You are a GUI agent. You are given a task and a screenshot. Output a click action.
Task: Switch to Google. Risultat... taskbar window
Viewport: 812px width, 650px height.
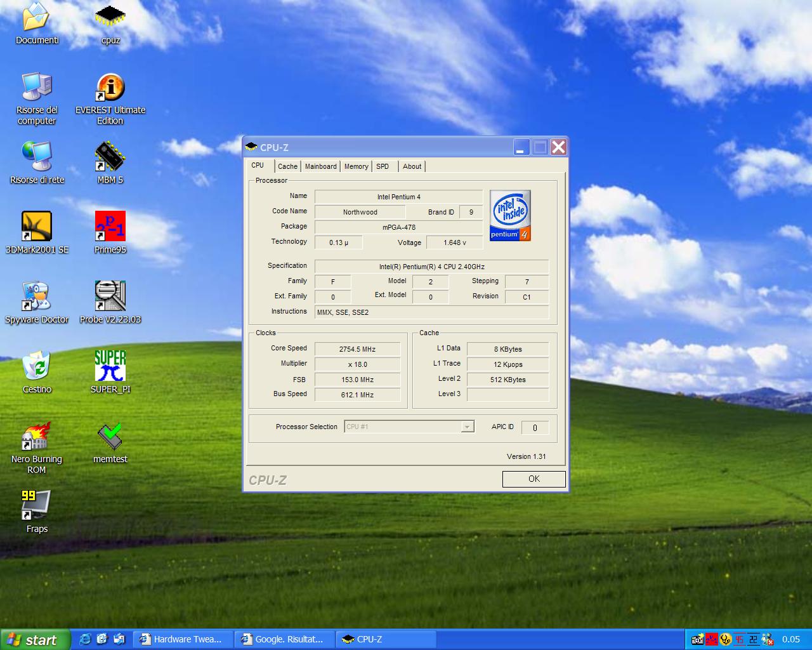tap(285, 639)
